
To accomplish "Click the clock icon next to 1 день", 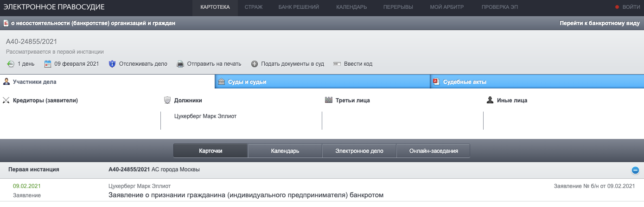I will coord(10,64).
